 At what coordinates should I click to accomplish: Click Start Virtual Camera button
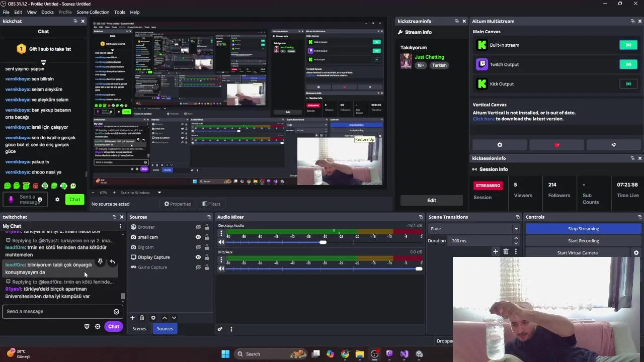tap(577, 253)
